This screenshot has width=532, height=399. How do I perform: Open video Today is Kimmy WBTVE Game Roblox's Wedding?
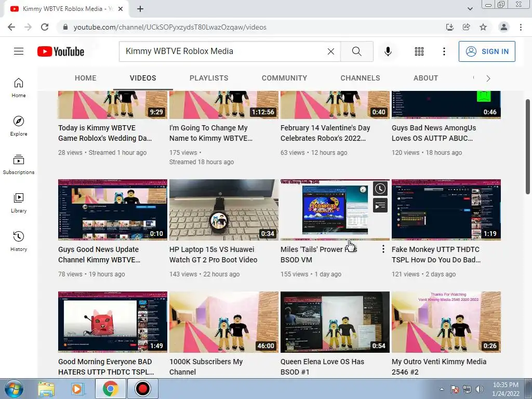105,133
